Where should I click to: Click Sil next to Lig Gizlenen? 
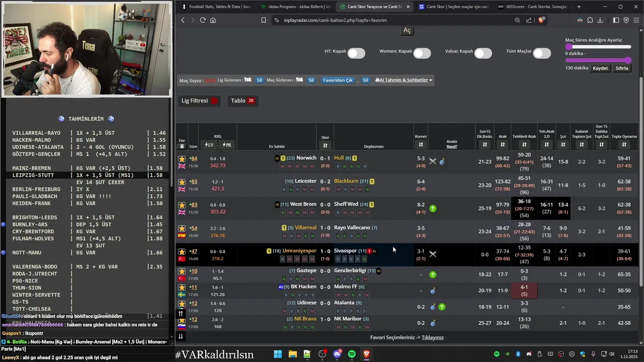[x=259, y=80]
